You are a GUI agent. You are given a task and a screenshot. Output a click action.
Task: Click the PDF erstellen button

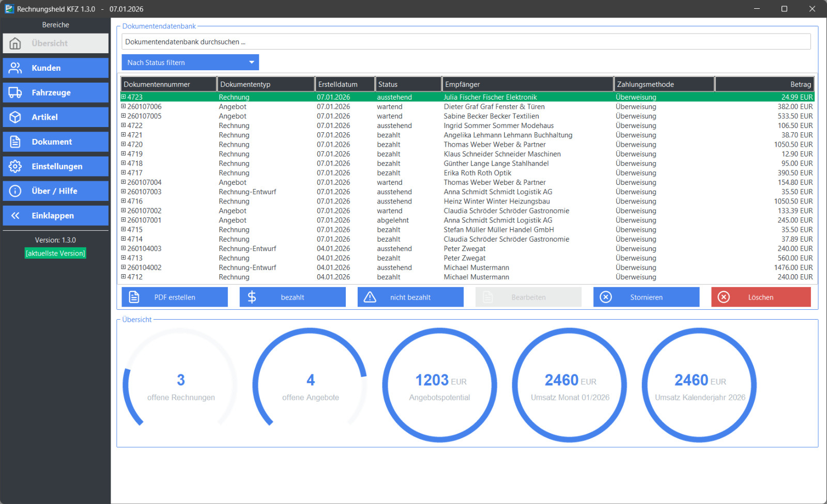coord(175,297)
